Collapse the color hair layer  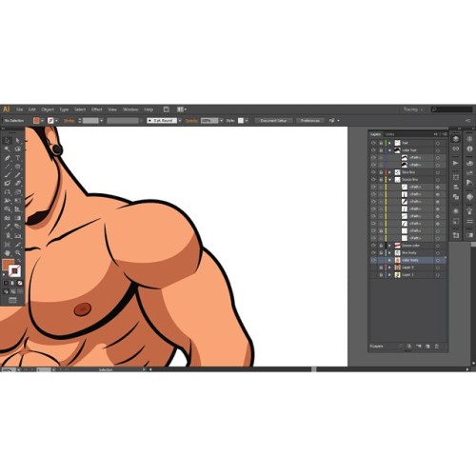pyautogui.click(x=390, y=150)
